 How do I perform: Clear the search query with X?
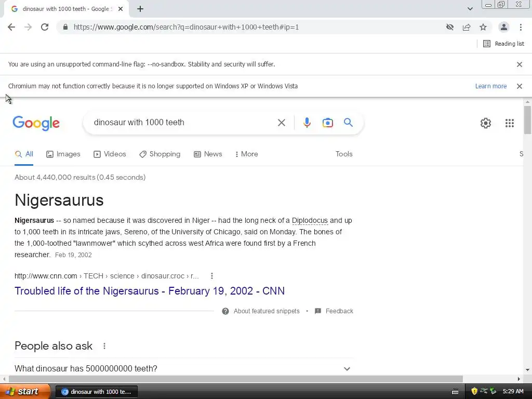[x=282, y=123]
